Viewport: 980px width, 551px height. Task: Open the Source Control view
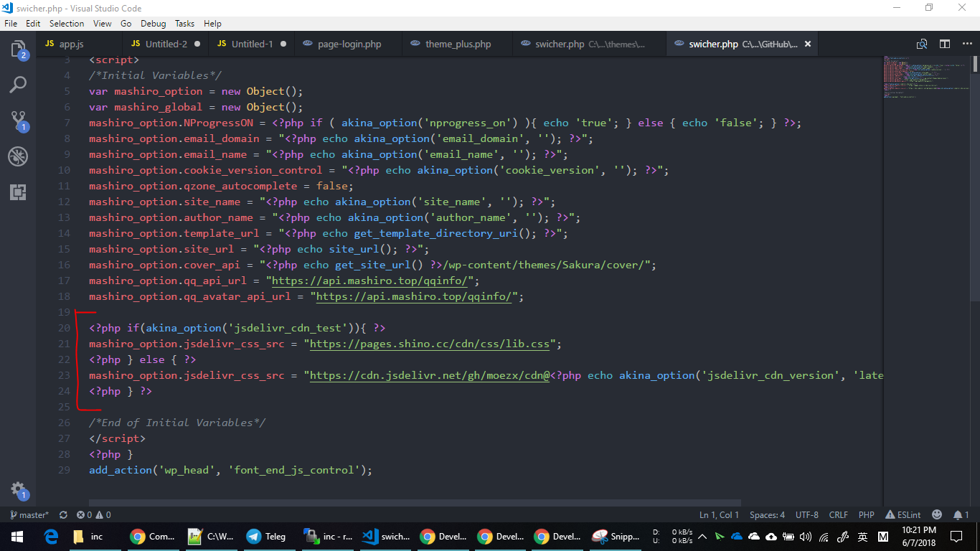18,121
